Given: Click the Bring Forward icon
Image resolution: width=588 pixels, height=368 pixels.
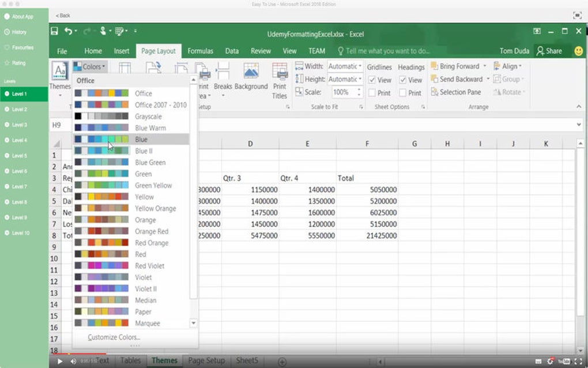Looking at the screenshot, I should (435, 66).
